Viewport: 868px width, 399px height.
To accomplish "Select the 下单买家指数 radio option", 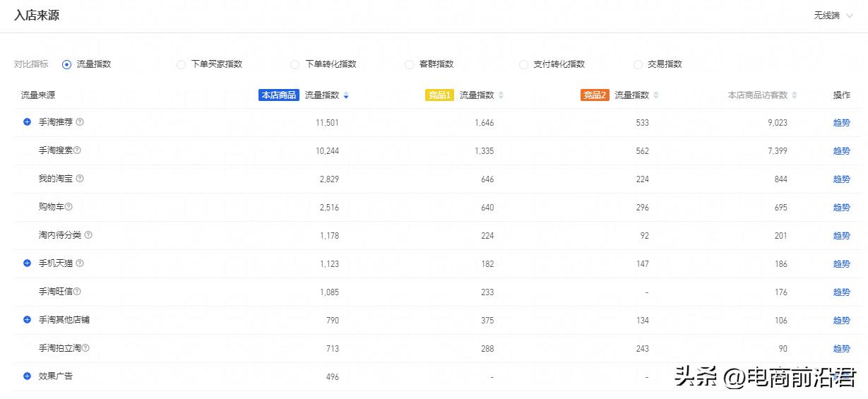I will pos(181,64).
